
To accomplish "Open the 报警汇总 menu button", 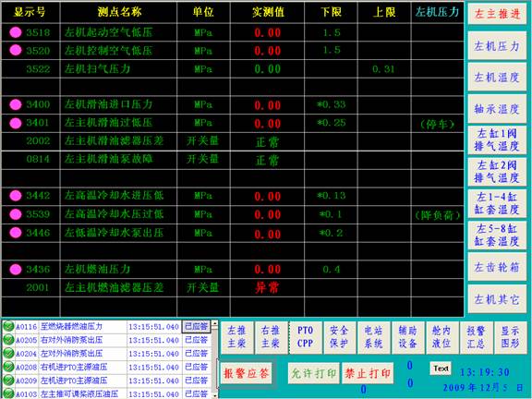I will 476,337.
